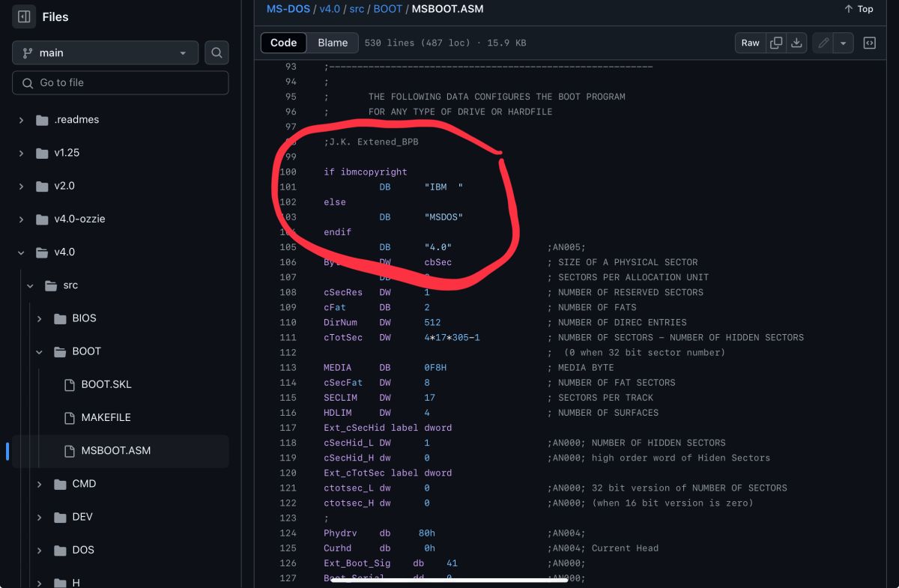899x588 pixels.
Task: Click the file icon beside BOOT.SKL
Action: (x=70, y=384)
